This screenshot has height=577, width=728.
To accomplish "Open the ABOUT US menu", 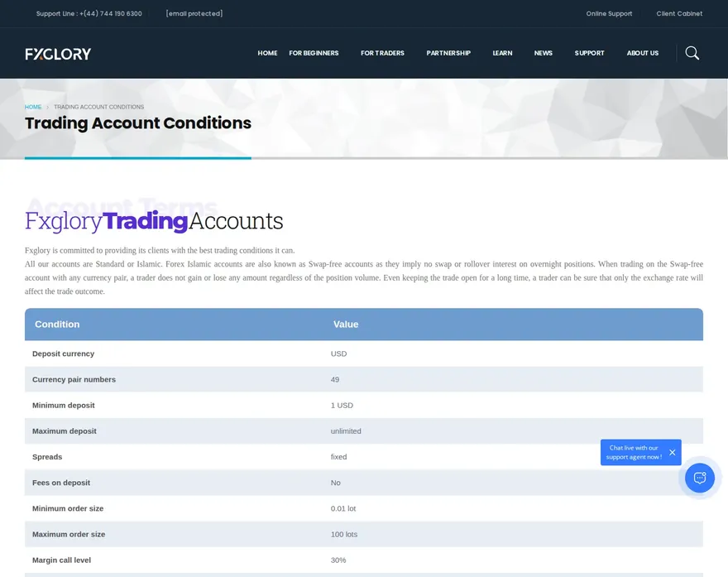I will pyautogui.click(x=643, y=53).
